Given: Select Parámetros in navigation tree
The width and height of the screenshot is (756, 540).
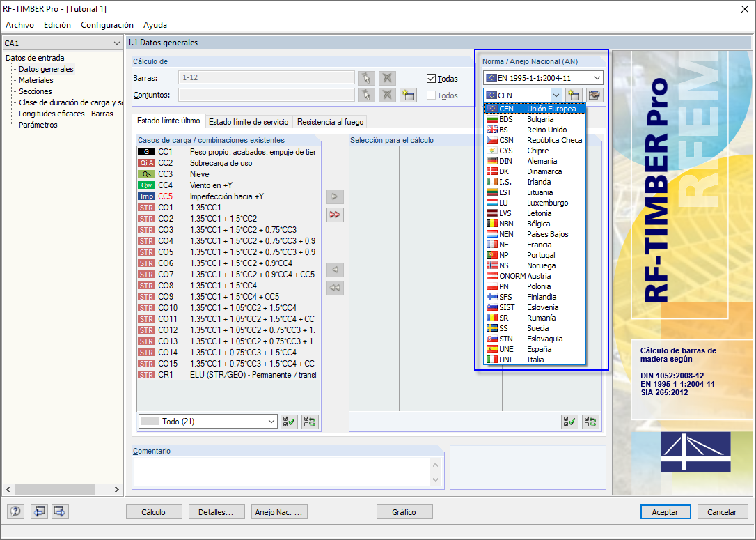Looking at the screenshot, I should pyautogui.click(x=38, y=125).
